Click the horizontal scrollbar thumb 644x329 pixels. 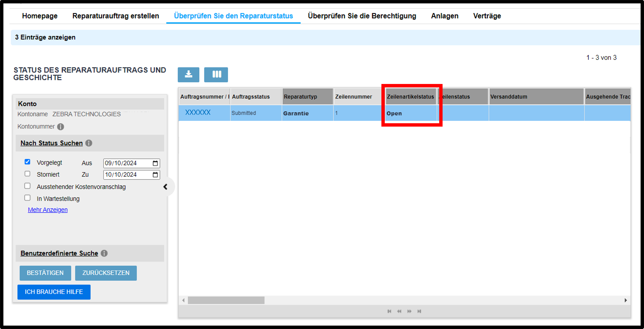click(226, 300)
